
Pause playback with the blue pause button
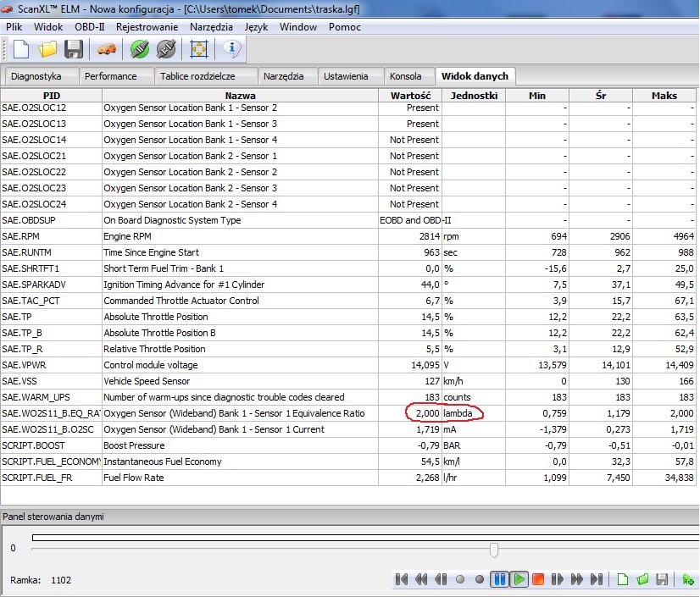[x=499, y=580]
